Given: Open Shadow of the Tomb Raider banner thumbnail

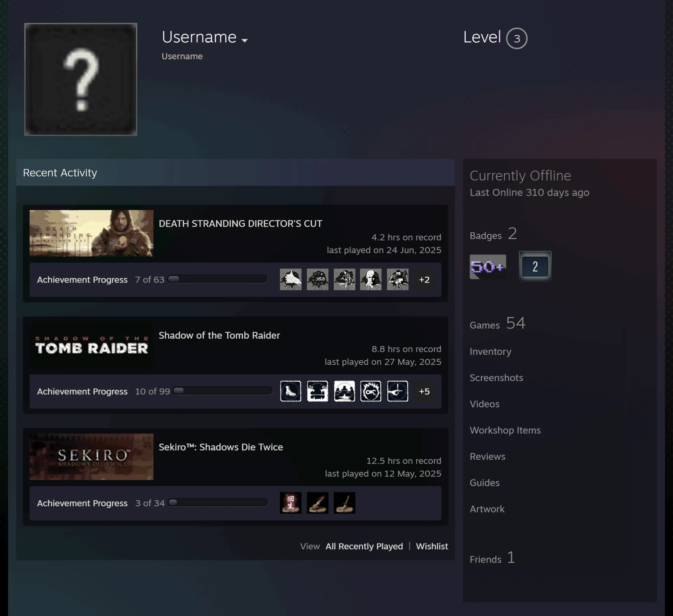Looking at the screenshot, I should coord(91,345).
